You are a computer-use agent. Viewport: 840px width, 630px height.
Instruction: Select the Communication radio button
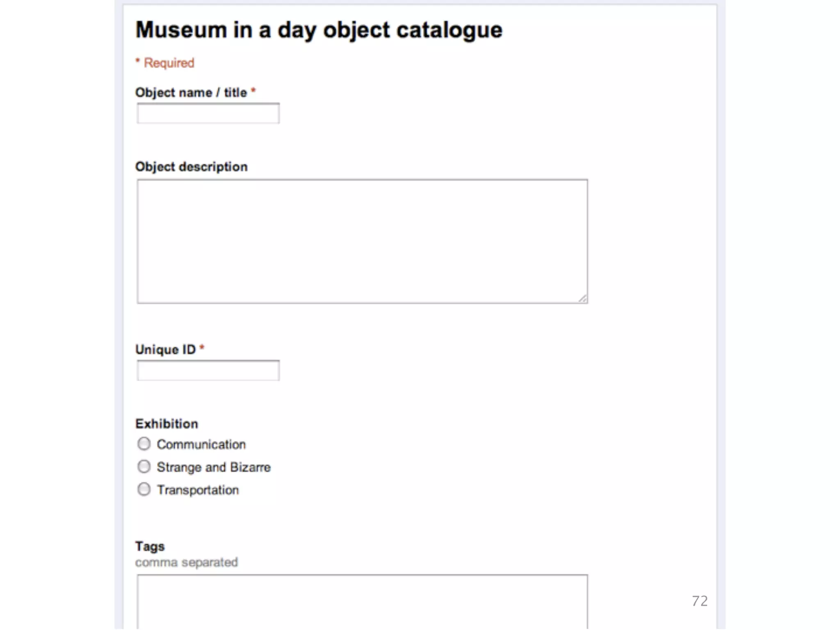pos(144,444)
